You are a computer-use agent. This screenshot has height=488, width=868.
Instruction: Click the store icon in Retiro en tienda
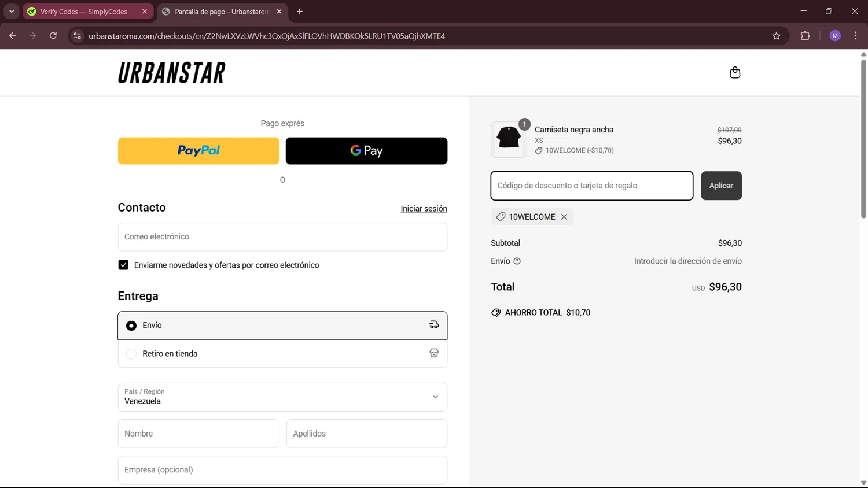(x=434, y=353)
